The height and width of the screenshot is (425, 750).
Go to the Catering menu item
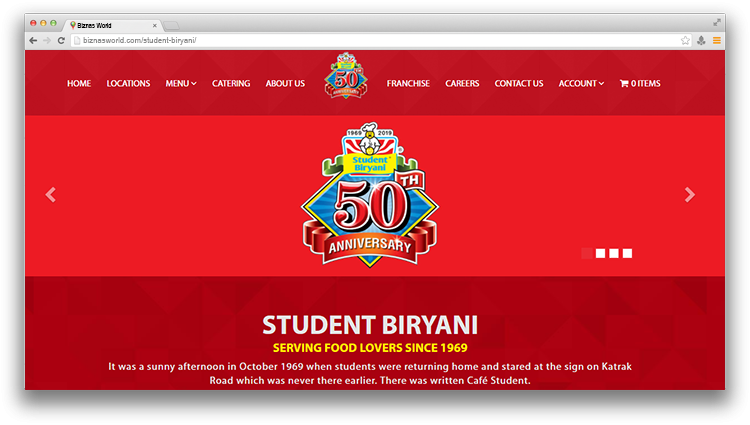click(231, 84)
